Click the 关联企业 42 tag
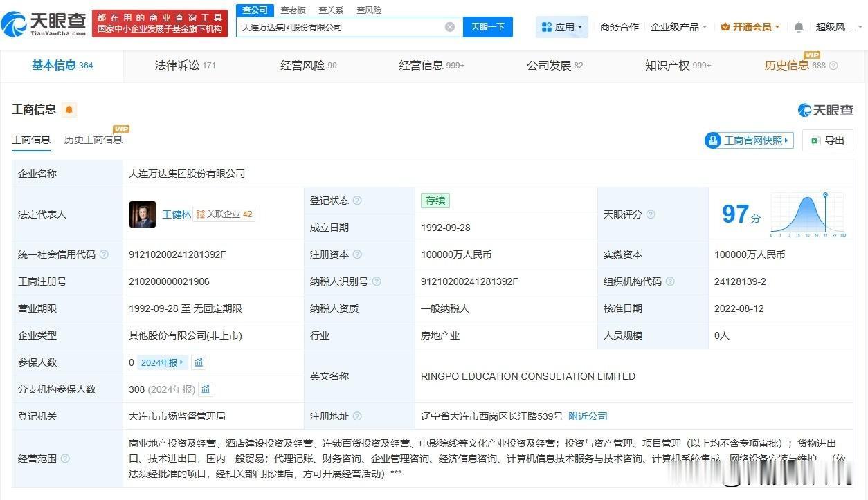Image resolution: width=868 pixels, height=500 pixels. 224,214
